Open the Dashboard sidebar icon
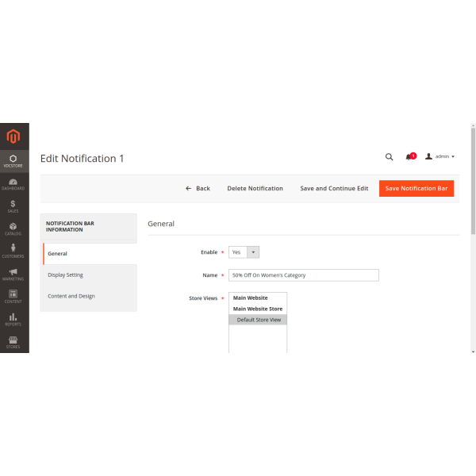Viewport: 476px width, 476px height. pos(13,183)
